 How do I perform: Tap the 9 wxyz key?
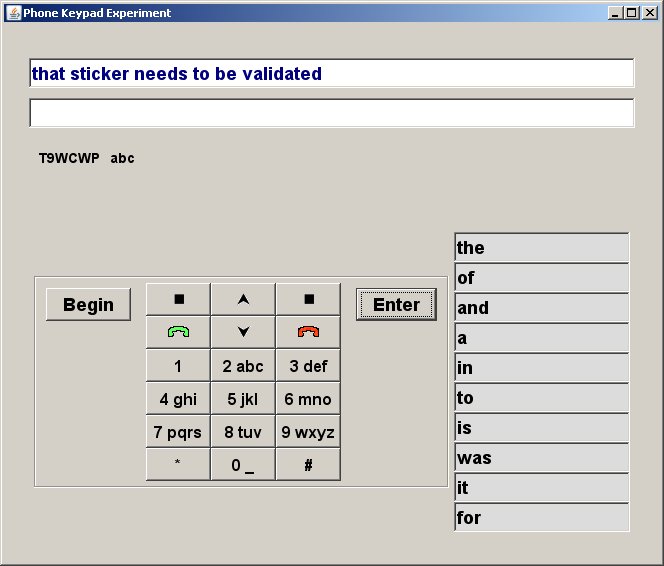click(308, 432)
